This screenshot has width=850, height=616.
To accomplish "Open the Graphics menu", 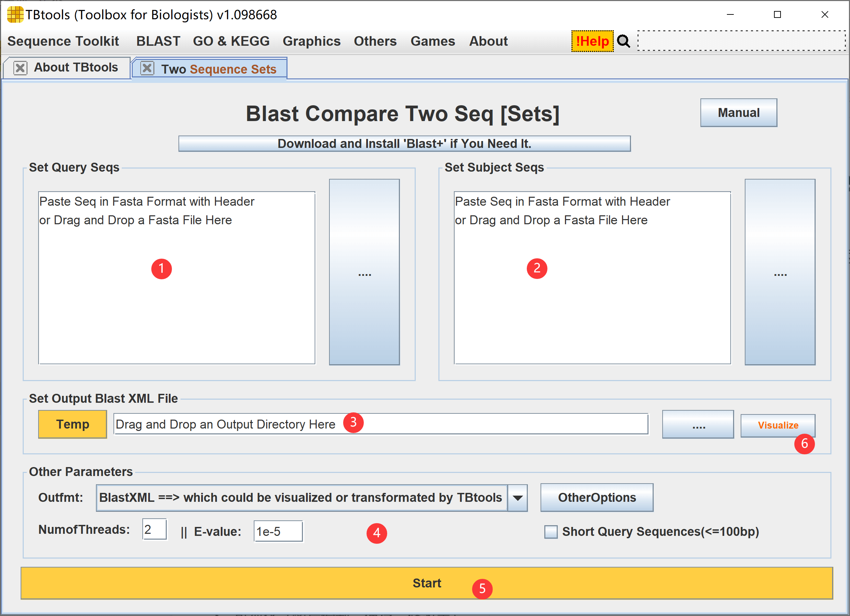I will point(312,41).
